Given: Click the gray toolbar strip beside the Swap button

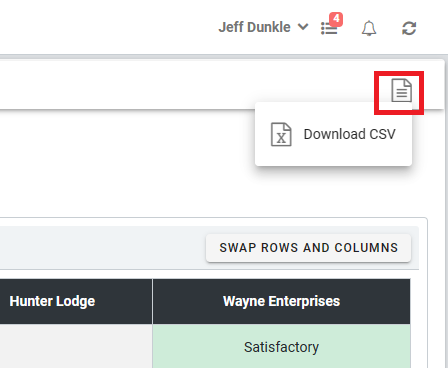Looking at the screenshot, I should click(100, 248).
